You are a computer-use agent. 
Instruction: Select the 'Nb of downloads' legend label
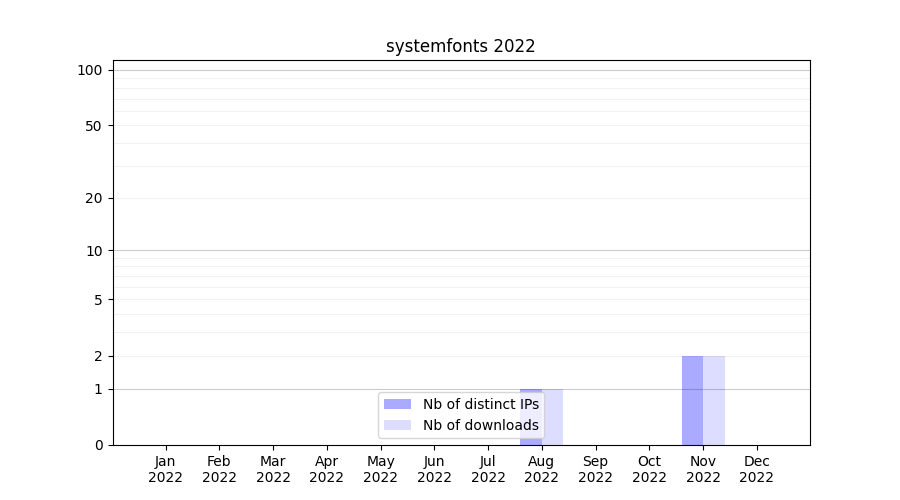tap(480, 425)
